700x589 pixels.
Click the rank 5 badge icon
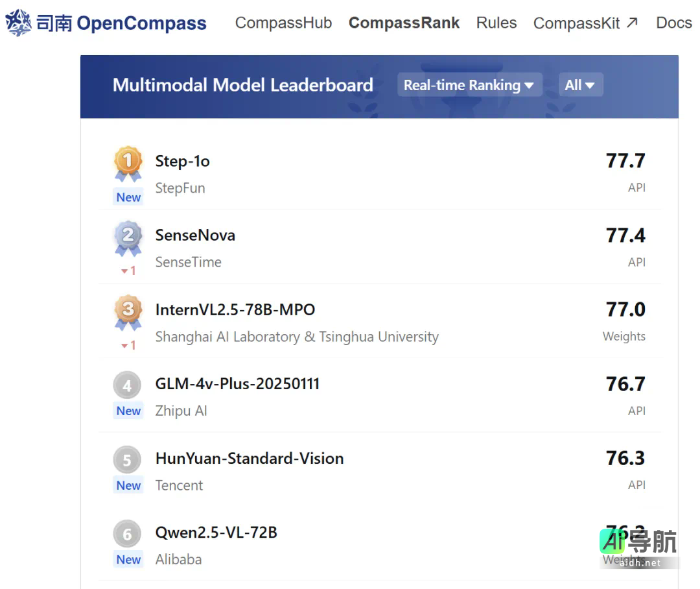click(x=127, y=460)
